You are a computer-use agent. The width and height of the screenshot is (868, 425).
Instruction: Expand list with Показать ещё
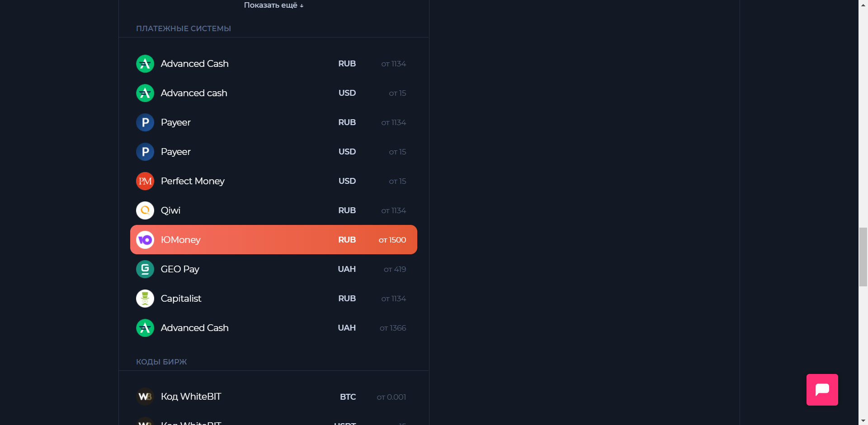[274, 5]
